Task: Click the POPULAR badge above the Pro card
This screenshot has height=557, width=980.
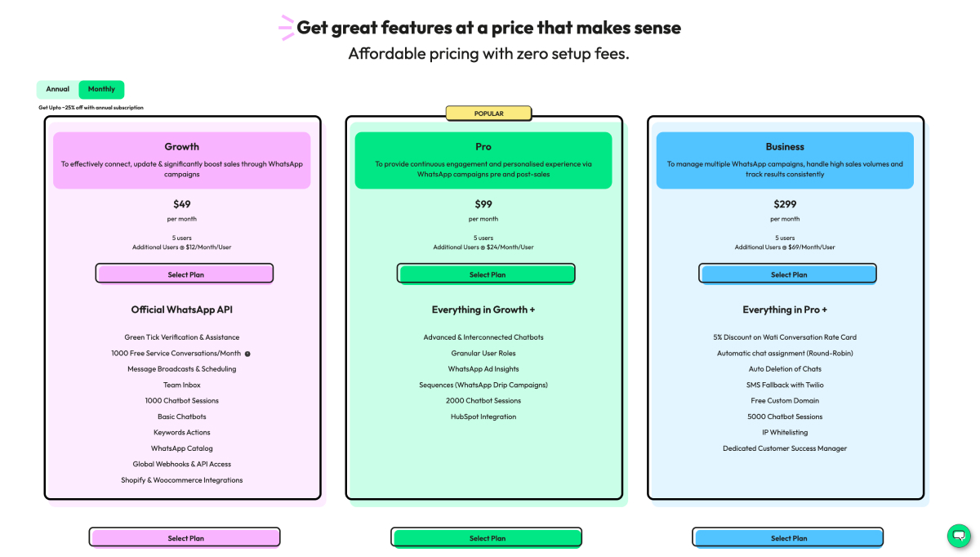Action: [488, 113]
